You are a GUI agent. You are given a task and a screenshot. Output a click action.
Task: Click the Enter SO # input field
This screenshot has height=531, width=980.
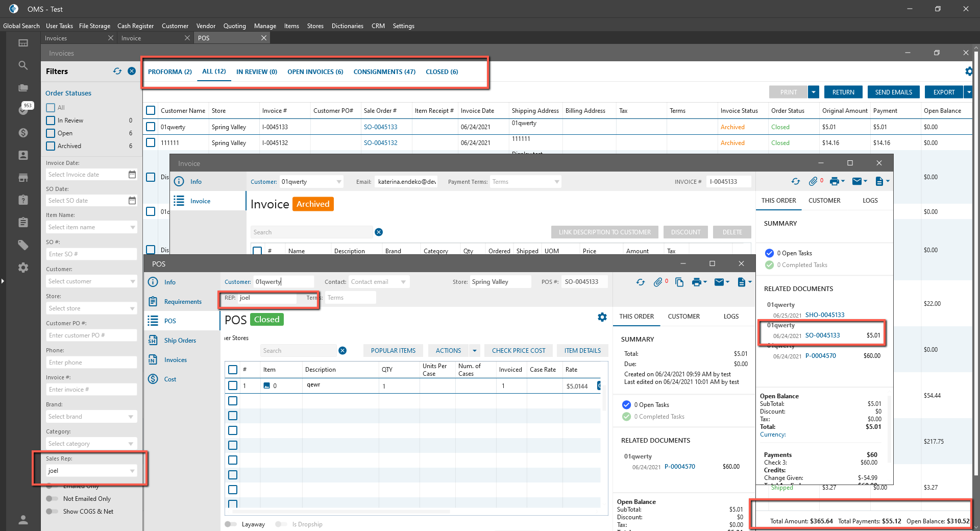coord(91,254)
